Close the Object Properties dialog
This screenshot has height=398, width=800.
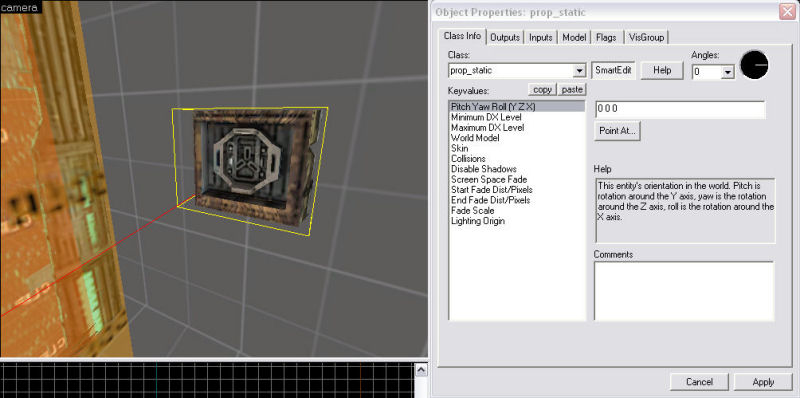[787, 12]
